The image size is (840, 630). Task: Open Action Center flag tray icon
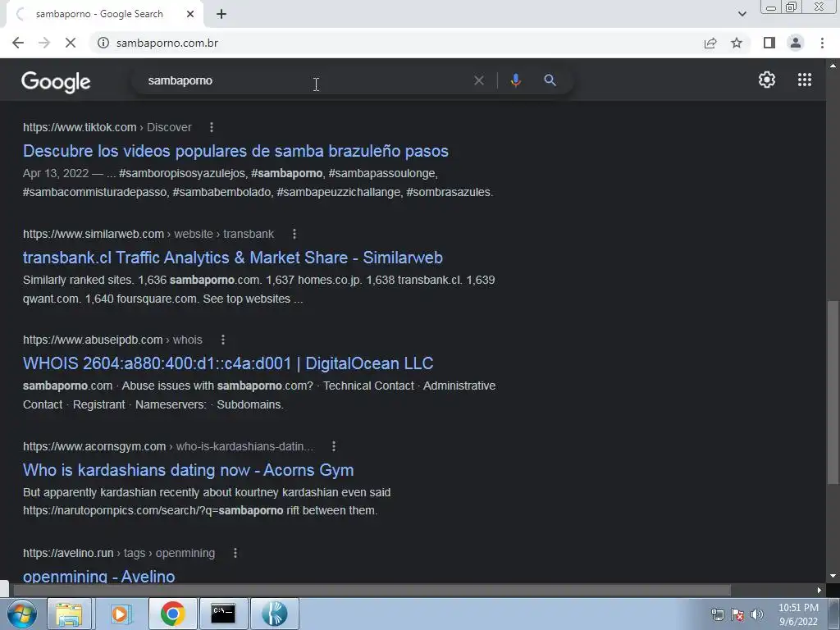(x=737, y=614)
